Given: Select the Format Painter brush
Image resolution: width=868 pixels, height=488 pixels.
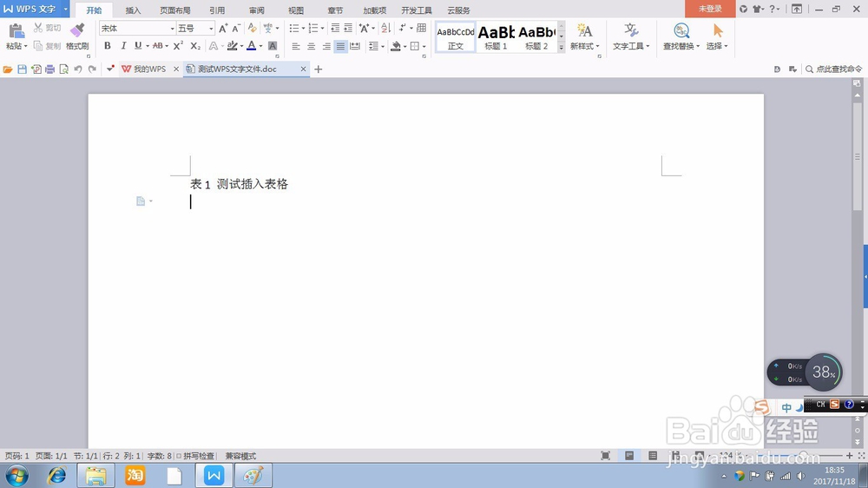Looking at the screenshot, I should click(x=77, y=31).
